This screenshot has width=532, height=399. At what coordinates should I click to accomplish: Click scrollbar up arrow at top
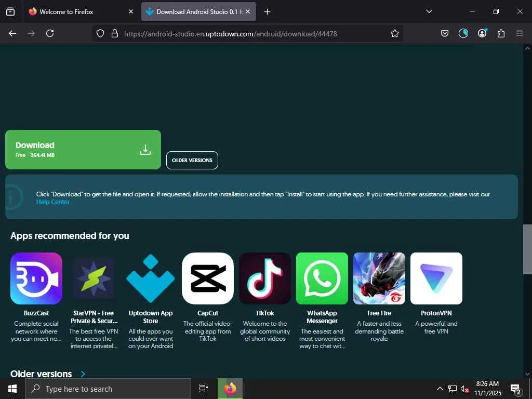pyautogui.click(x=527, y=48)
